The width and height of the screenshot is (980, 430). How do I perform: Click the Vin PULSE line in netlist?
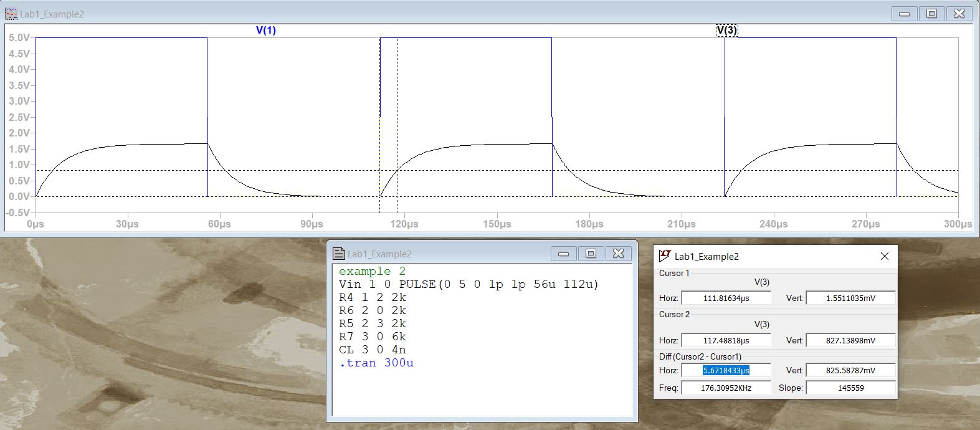469,284
